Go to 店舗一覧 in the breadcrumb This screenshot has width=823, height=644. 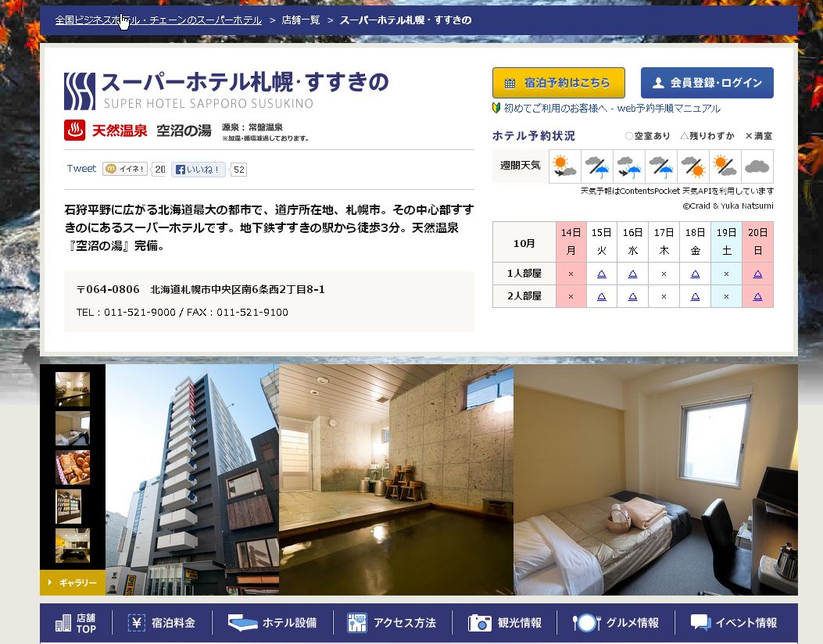point(301,20)
